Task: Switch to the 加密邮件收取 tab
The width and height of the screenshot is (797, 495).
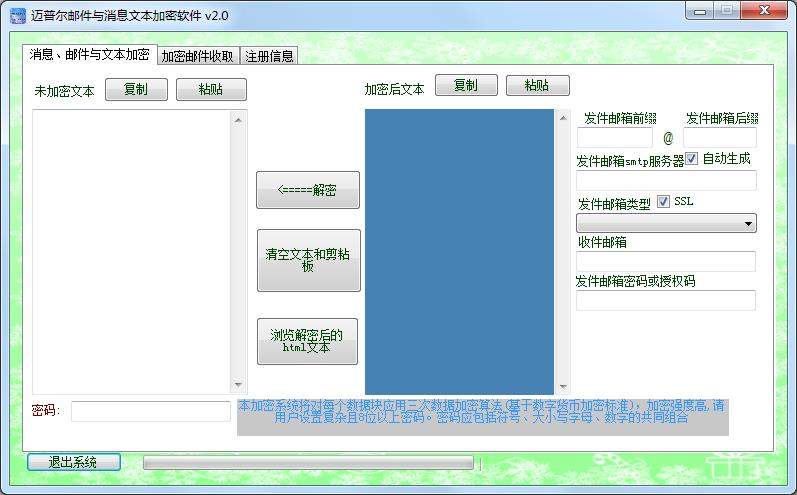Action: pyautogui.click(x=198, y=56)
